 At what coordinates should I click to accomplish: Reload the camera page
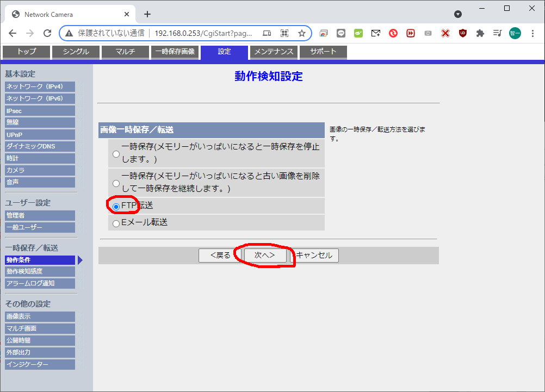[x=47, y=33]
